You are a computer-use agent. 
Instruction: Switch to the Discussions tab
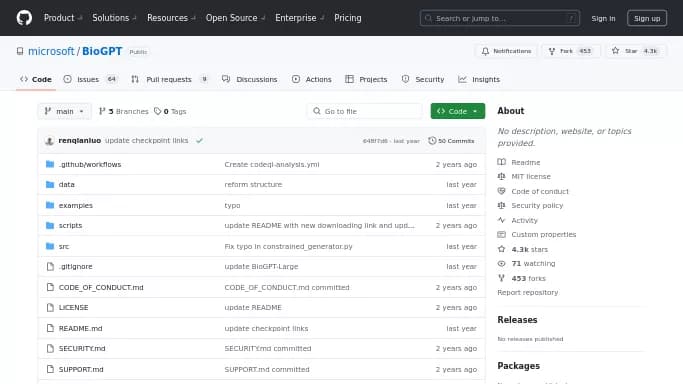tap(250, 79)
